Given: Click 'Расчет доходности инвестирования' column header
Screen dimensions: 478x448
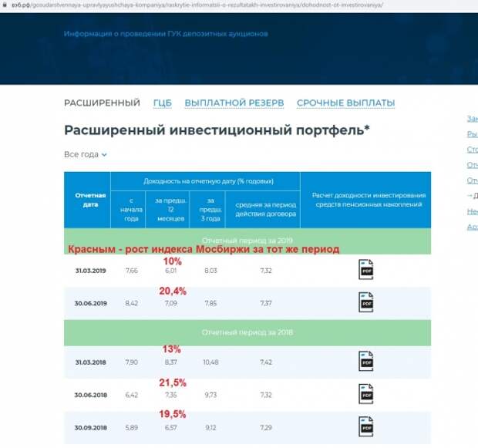Looking at the screenshot, I should 365,200.
